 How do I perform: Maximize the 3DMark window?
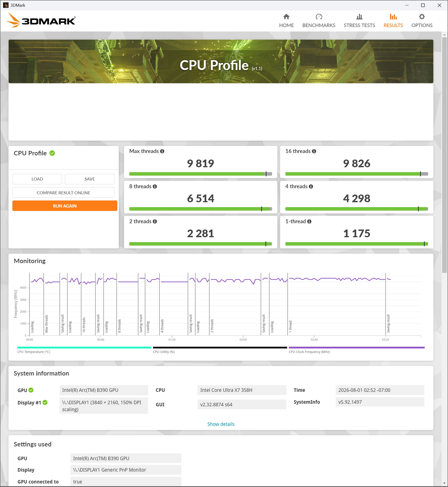click(423, 5)
